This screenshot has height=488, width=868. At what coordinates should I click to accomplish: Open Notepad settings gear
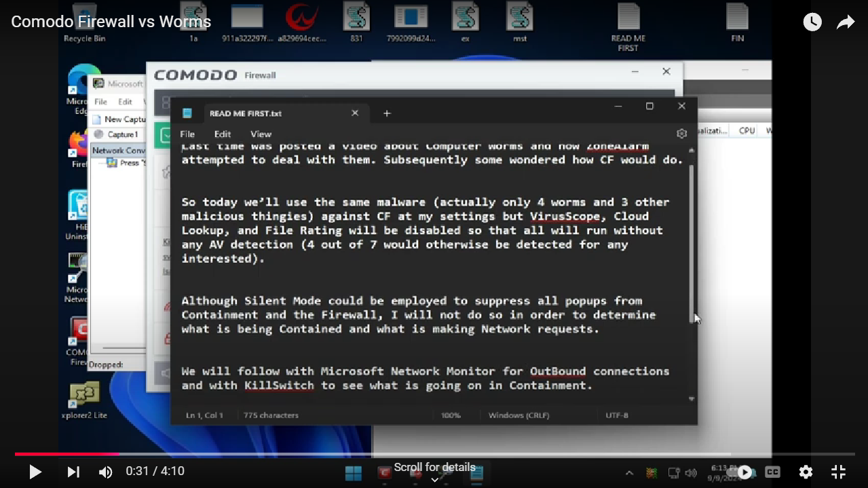point(682,134)
